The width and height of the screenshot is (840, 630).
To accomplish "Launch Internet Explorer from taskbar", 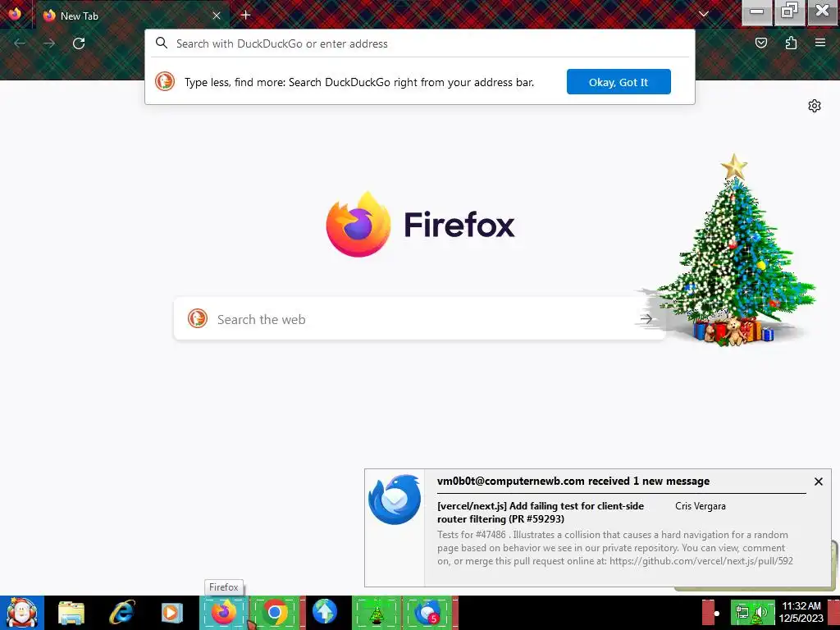I will point(122,613).
